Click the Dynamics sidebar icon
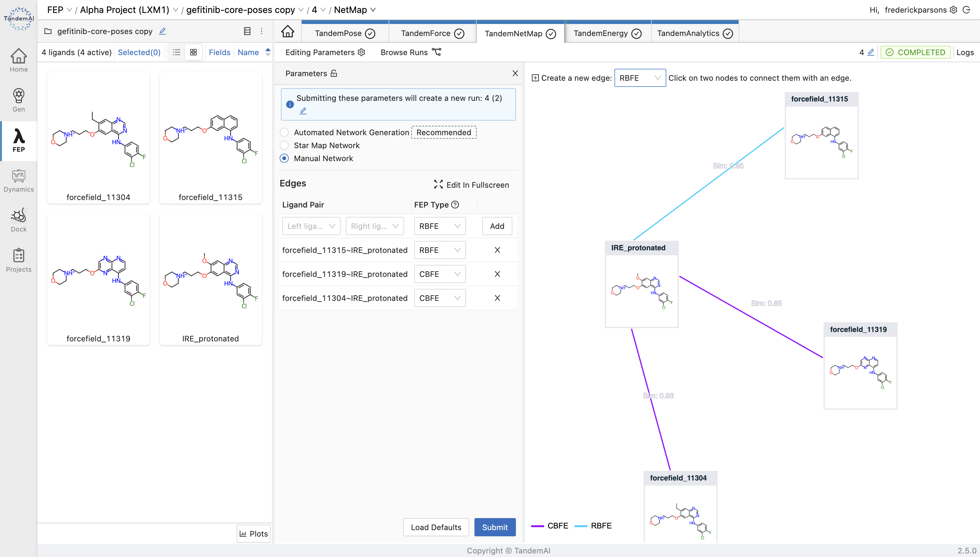 pos(18,176)
